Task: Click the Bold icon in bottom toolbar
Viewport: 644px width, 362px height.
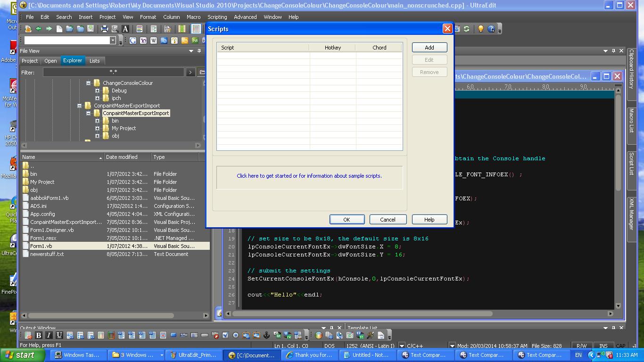Action: click(x=39, y=335)
